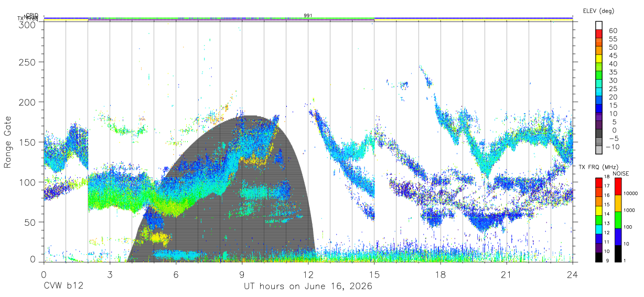Screen dimensions: 644x297
Task: Click the '1000' label on NOISE scale
Action: point(630,210)
